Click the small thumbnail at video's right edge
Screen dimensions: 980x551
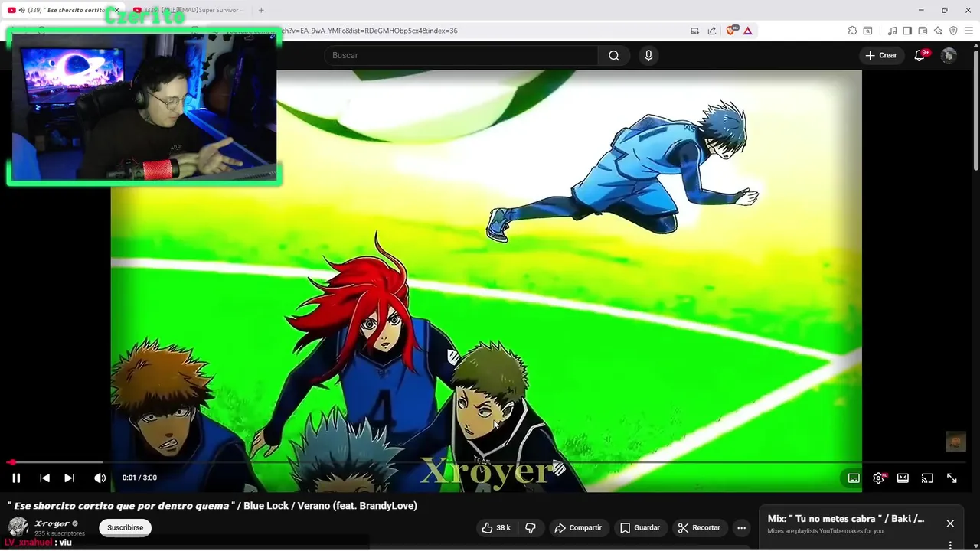click(955, 442)
